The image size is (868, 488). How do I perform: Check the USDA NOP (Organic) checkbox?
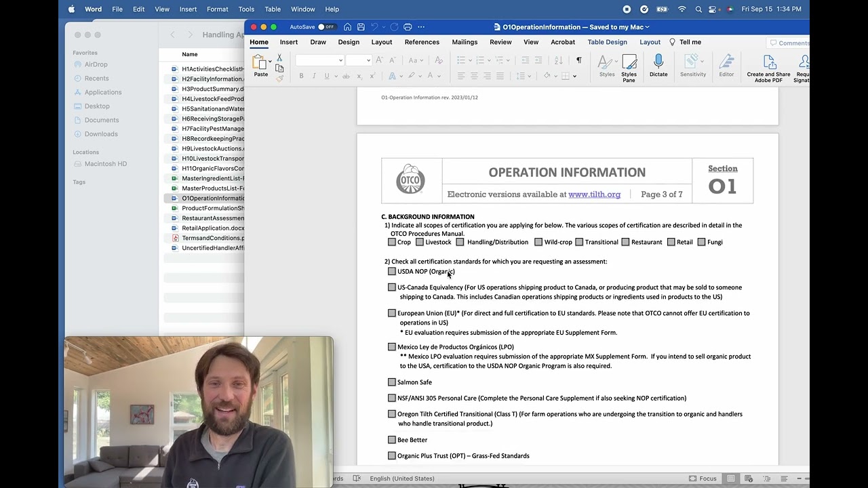coord(392,271)
